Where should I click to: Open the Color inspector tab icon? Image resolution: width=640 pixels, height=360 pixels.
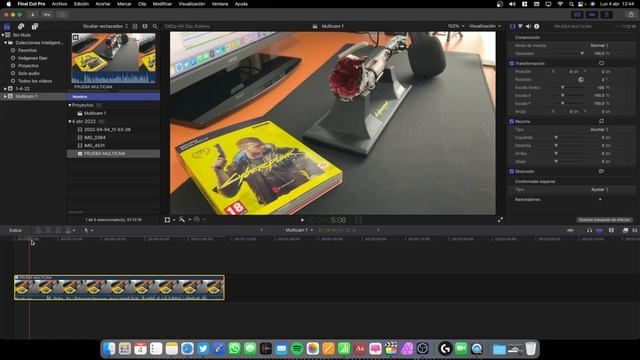coord(520,26)
